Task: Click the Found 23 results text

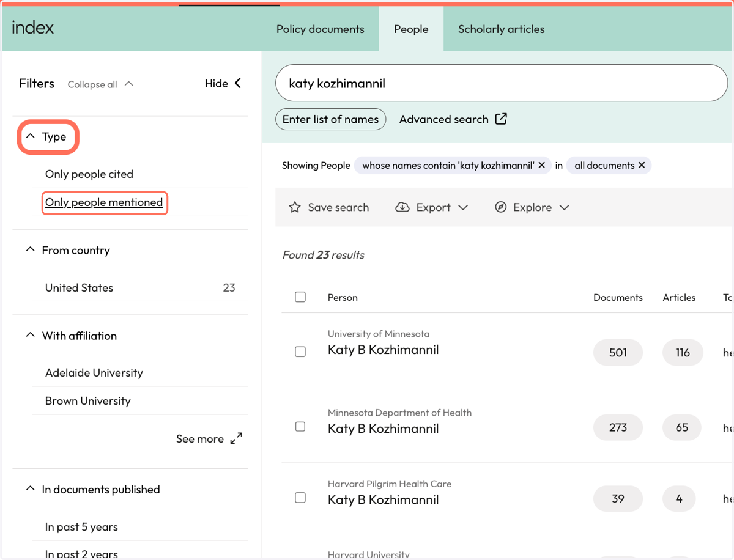Action: (323, 255)
